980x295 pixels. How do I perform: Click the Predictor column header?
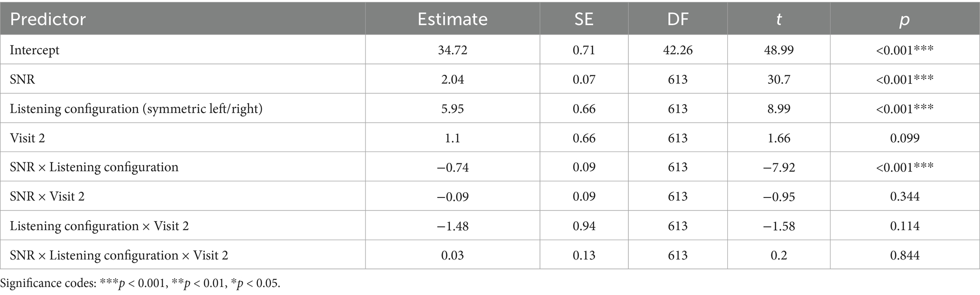pos(48,19)
